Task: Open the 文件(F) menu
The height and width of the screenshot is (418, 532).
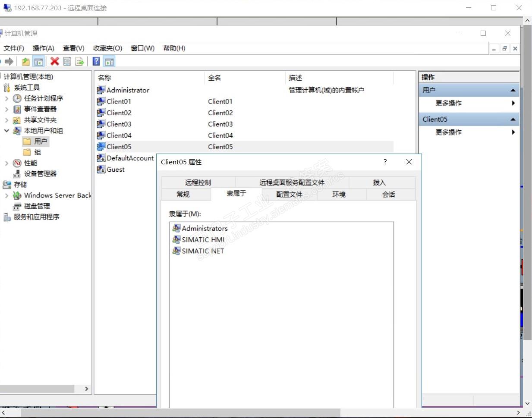Action: click(x=14, y=48)
